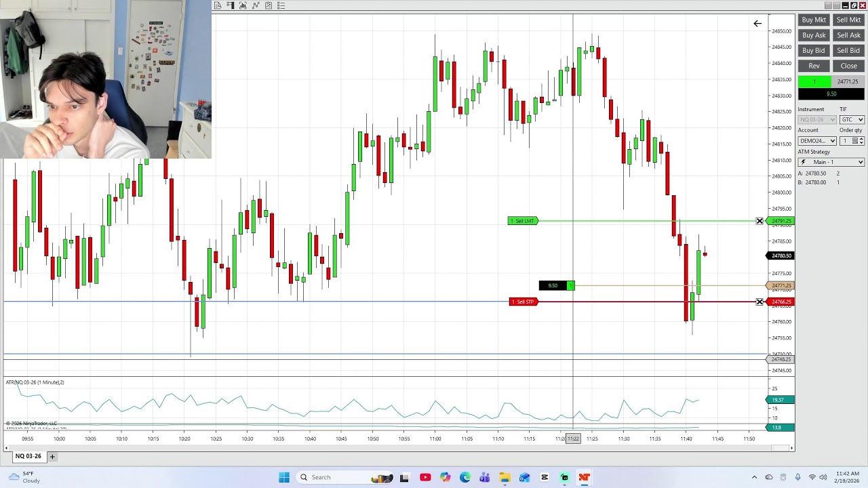The image size is (868, 488).
Task: Click the A: 24780.50 ask price text
Action: (x=812, y=174)
